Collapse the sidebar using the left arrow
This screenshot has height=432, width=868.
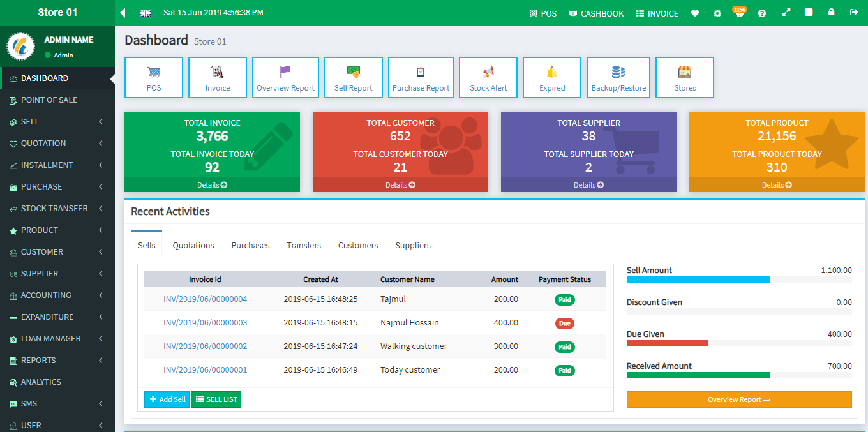click(123, 13)
